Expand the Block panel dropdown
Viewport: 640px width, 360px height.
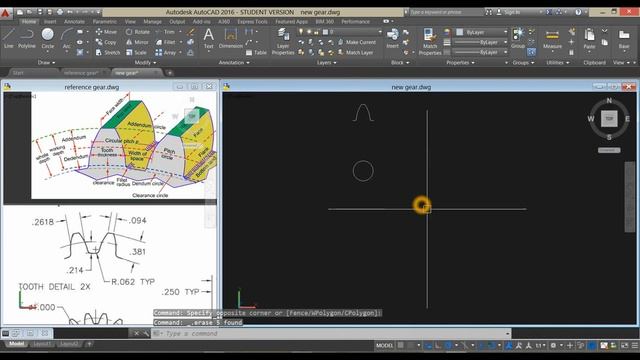(x=400, y=62)
